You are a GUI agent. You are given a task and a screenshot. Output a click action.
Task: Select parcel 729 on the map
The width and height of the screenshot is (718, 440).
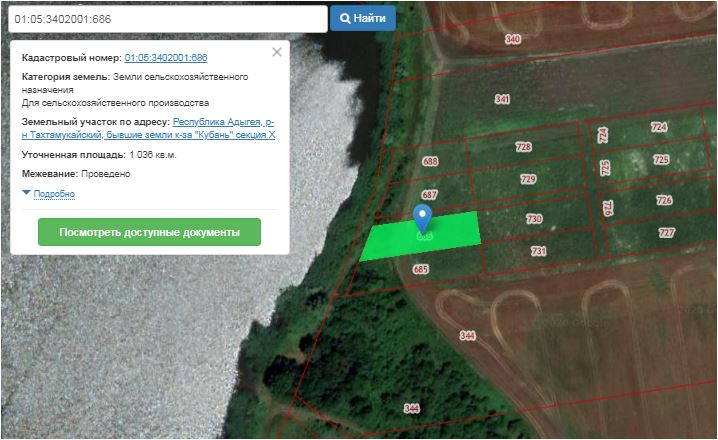(529, 179)
